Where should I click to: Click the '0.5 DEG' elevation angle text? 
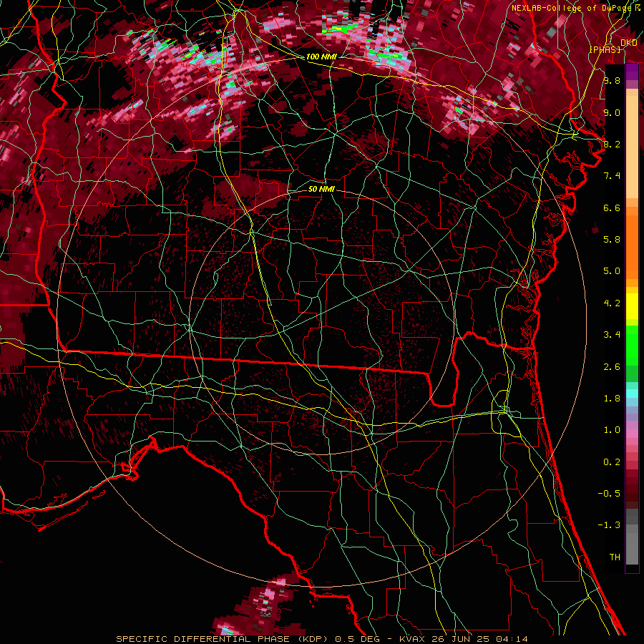tap(357, 639)
